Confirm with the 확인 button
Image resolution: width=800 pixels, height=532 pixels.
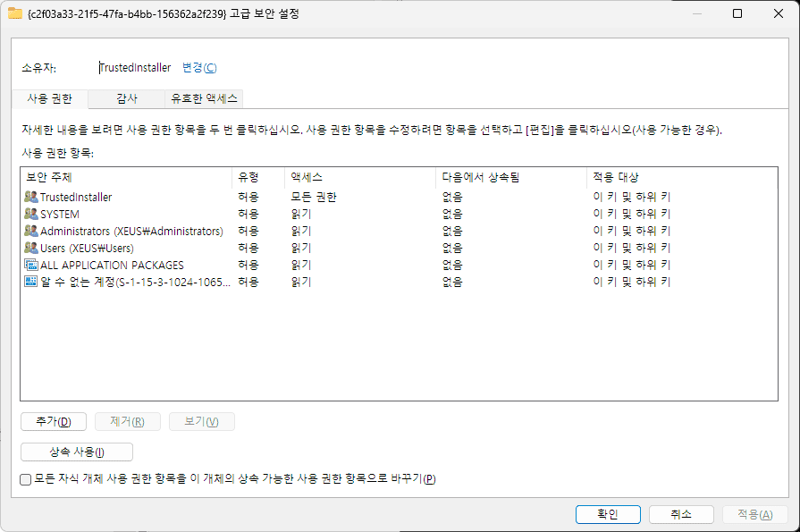tap(608, 514)
